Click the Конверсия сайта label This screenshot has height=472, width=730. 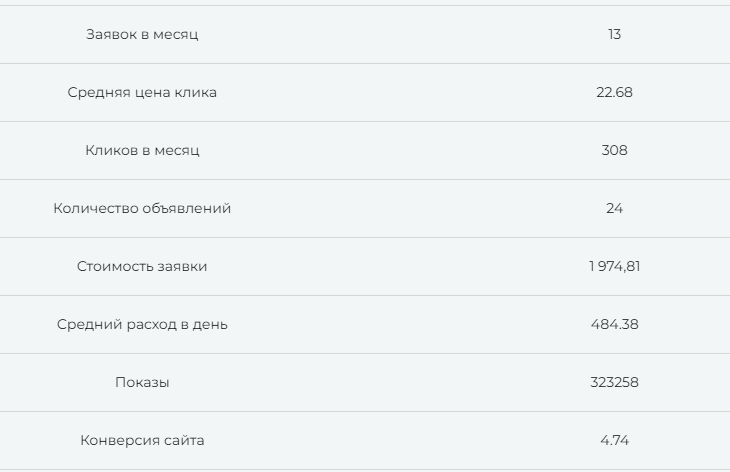coord(142,440)
